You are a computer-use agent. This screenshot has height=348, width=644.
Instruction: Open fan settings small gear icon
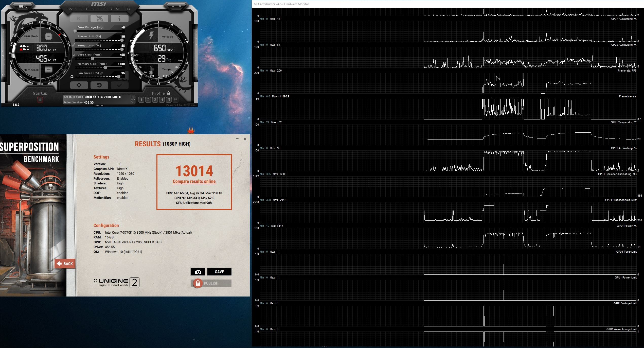pyautogui.click(x=72, y=77)
